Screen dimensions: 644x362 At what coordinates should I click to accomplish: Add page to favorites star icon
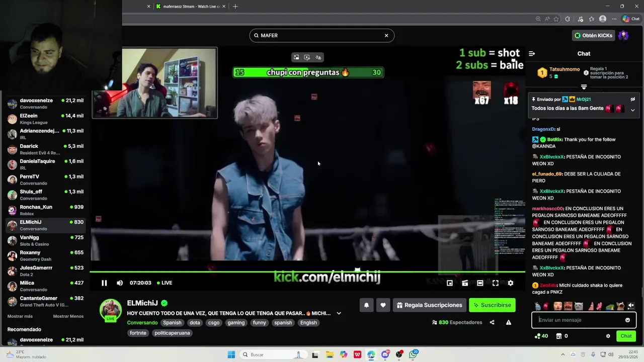pyautogui.click(x=556, y=19)
